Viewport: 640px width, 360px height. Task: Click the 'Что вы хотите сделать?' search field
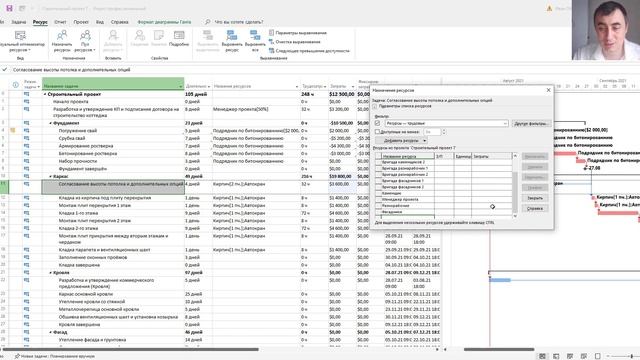coord(239,22)
